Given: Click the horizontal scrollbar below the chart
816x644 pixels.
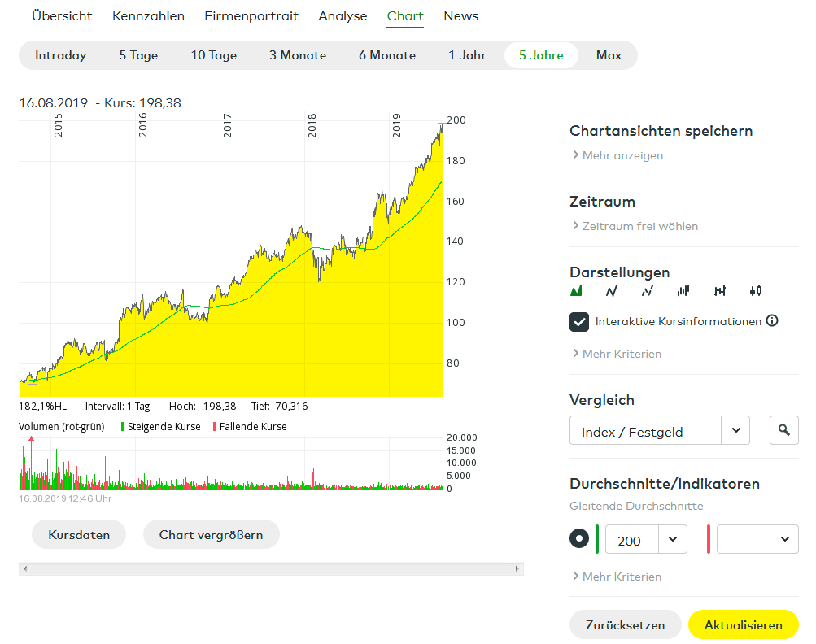Looking at the screenshot, I should click(271, 568).
